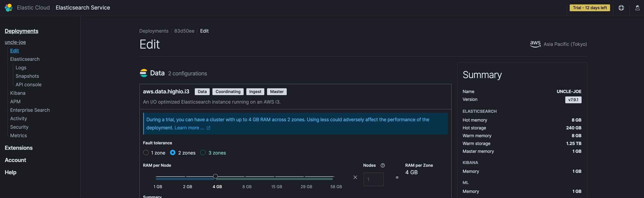Open Snapshots under Elasticsearch
The height and width of the screenshot is (198, 644).
pyautogui.click(x=27, y=76)
